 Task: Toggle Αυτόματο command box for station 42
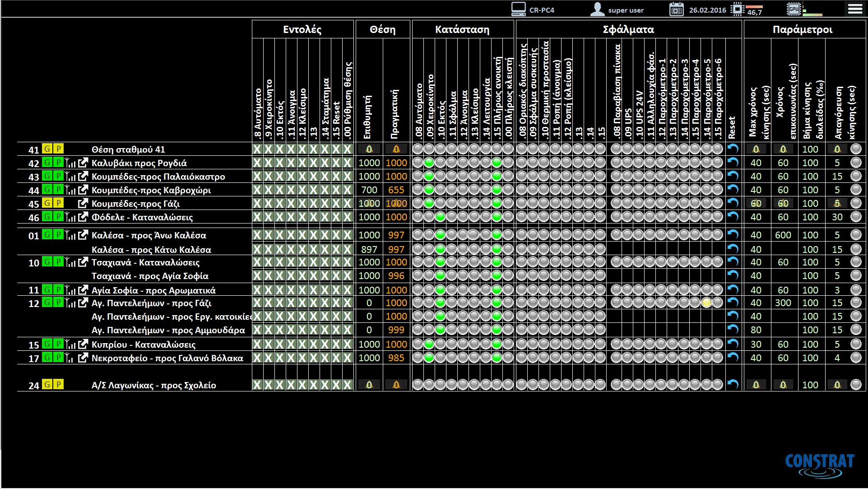point(257,163)
